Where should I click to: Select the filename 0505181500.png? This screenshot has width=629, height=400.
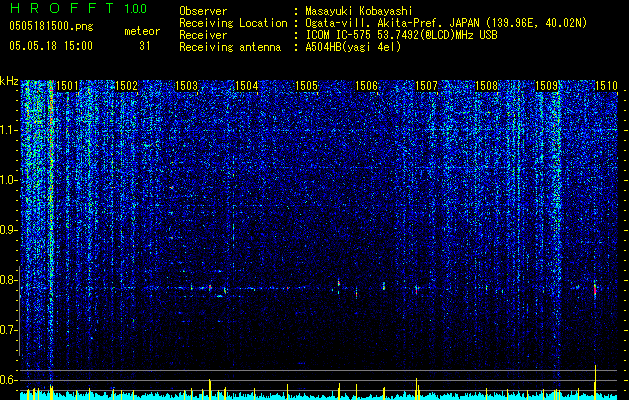coord(51,27)
